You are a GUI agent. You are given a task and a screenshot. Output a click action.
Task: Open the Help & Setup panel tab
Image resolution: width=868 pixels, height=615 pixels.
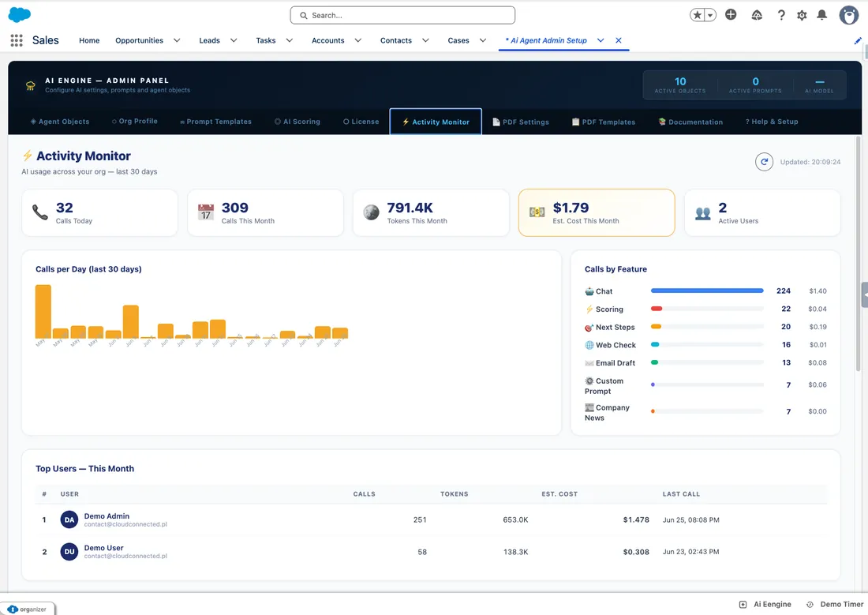coord(772,122)
